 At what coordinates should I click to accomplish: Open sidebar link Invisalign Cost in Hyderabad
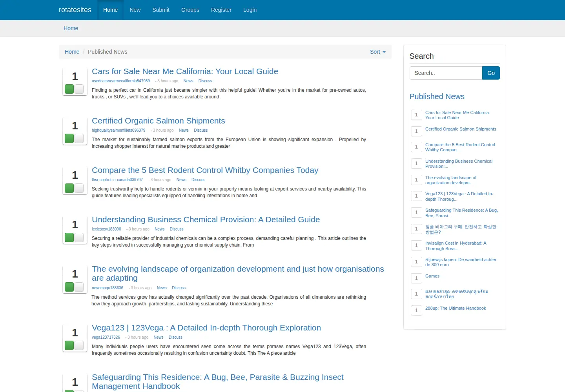(x=456, y=246)
